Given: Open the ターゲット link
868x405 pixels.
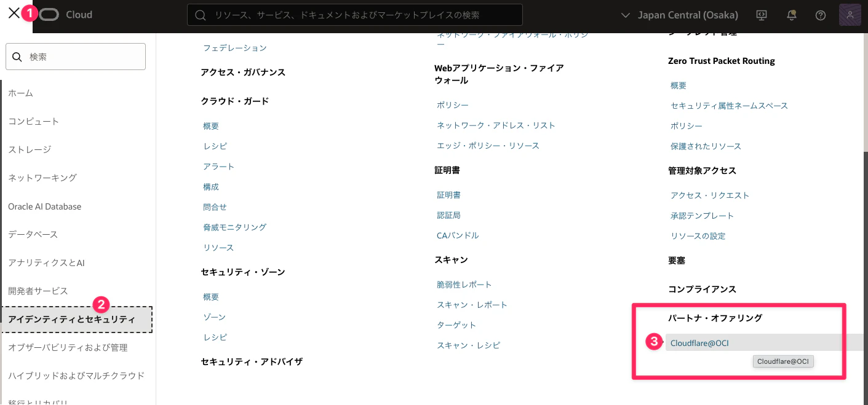Looking at the screenshot, I should coord(456,325).
